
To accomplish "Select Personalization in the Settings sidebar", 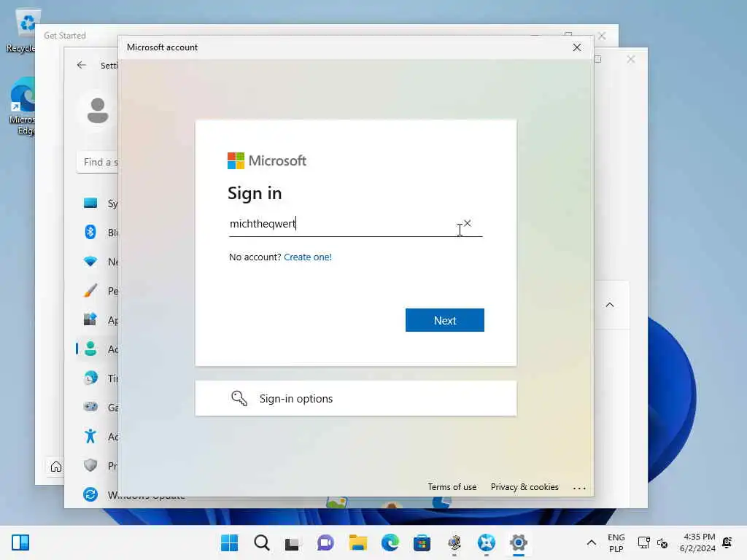I will pyautogui.click(x=97, y=290).
